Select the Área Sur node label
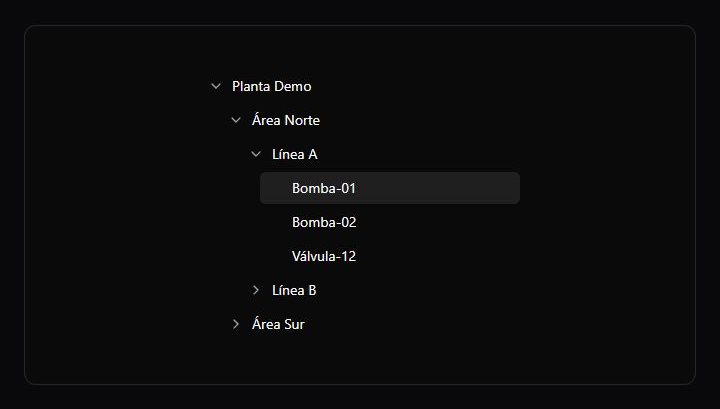This screenshot has width=720, height=409. click(278, 324)
